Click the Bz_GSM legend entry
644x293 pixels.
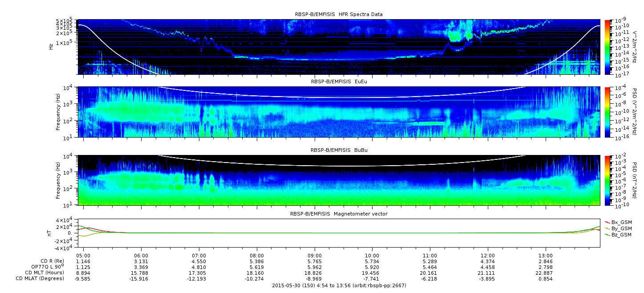(x=621, y=235)
